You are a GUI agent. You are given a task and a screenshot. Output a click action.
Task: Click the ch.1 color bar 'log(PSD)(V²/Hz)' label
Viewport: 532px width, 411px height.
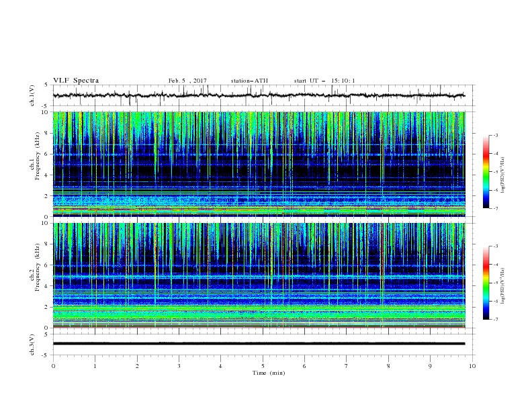(503, 175)
